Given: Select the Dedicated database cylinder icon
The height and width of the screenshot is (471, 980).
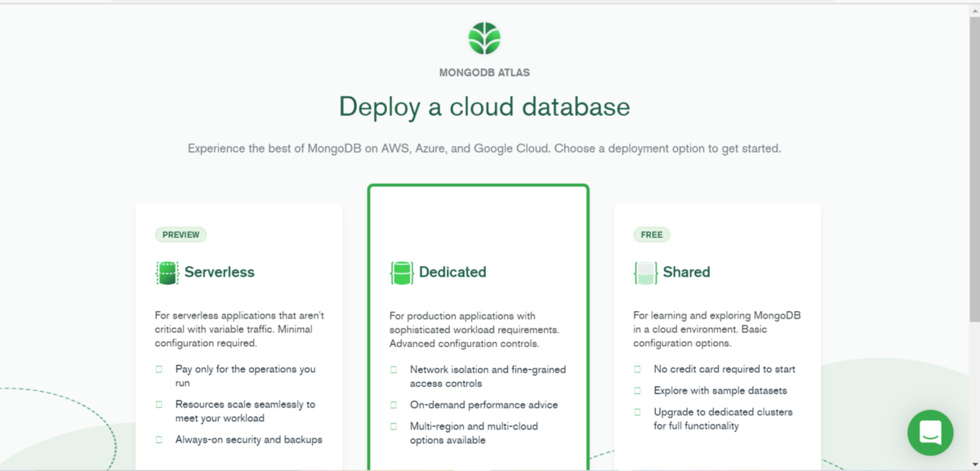Looking at the screenshot, I should (400, 272).
